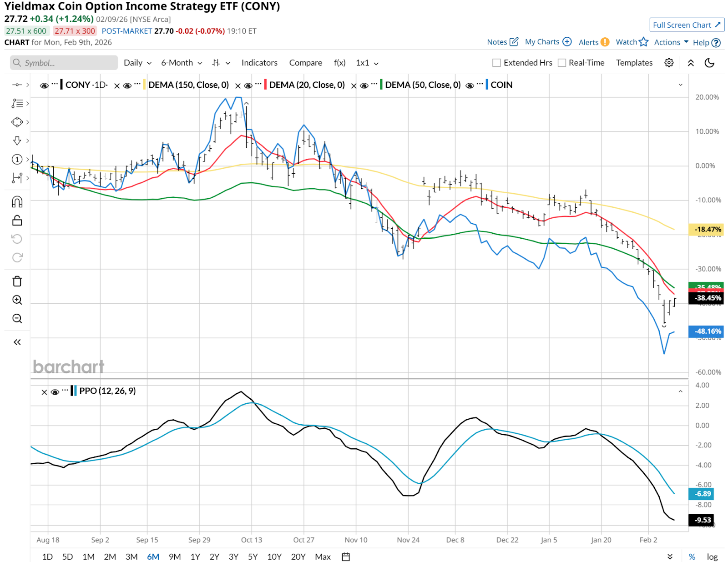Zoom out with the magnifier minus icon

(17, 319)
